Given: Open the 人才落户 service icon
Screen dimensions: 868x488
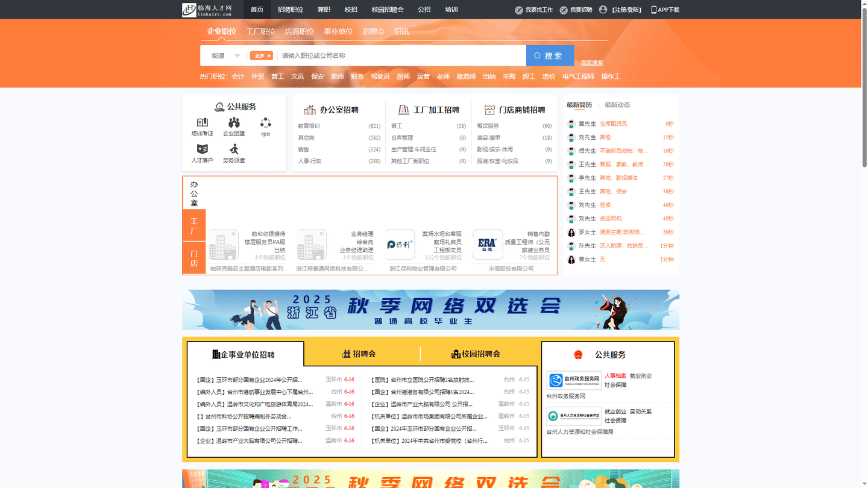Looking at the screenshot, I should 203,149.
